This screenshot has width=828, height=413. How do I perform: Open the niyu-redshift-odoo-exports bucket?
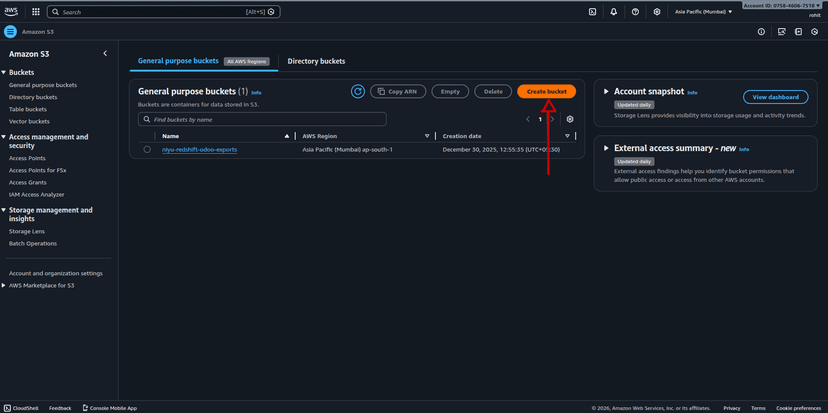[x=200, y=149]
